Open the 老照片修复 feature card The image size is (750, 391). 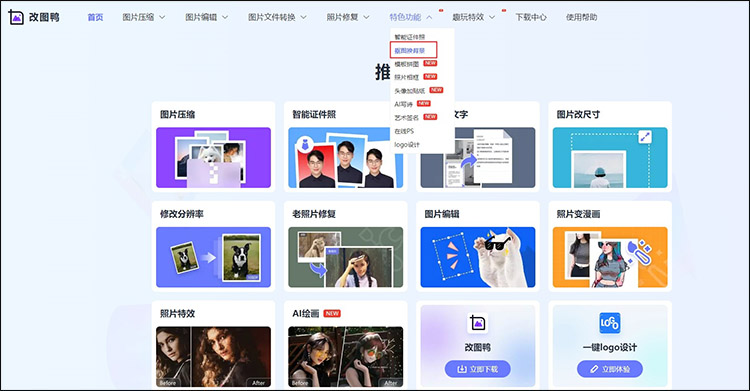345,246
